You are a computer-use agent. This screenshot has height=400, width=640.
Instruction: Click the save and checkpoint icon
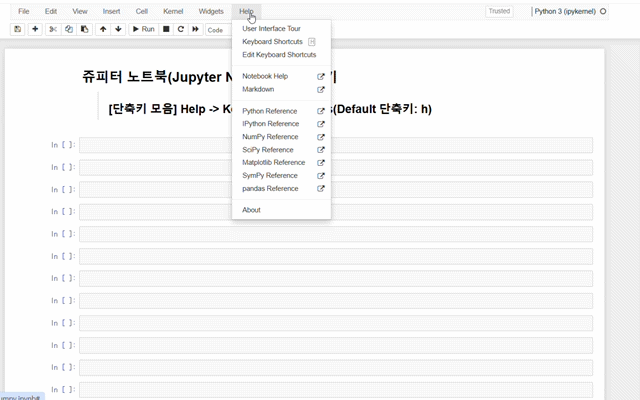point(18,29)
